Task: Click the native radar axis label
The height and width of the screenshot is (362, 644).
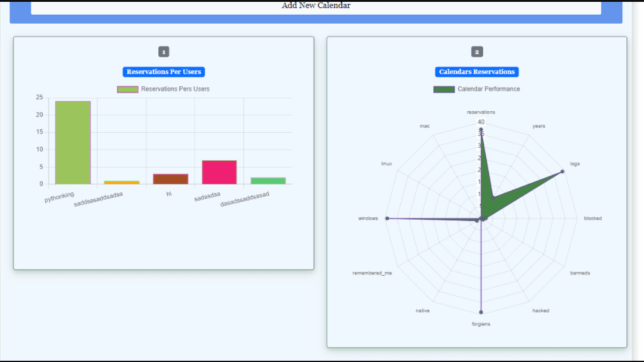Action: point(423,310)
